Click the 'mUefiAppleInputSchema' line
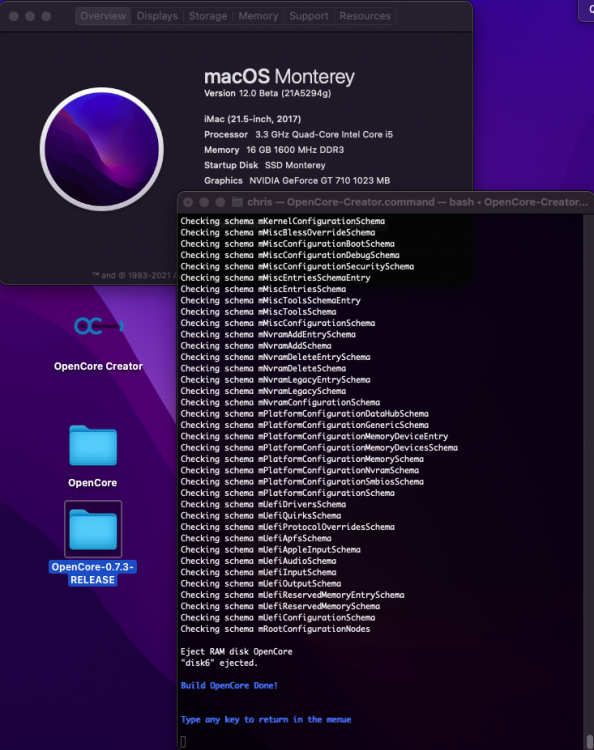The width and height of the screenshot is (594, 750). 271,550
